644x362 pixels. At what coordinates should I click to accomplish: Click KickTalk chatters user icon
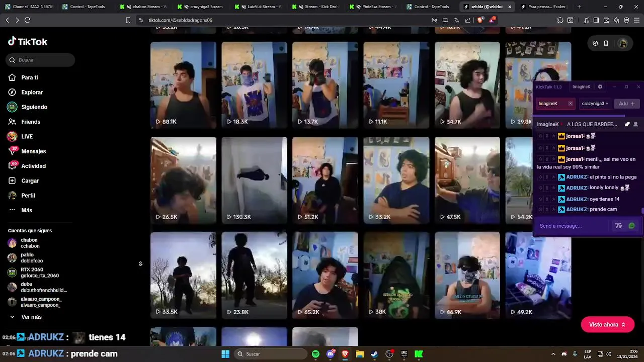tap(635, 124)
